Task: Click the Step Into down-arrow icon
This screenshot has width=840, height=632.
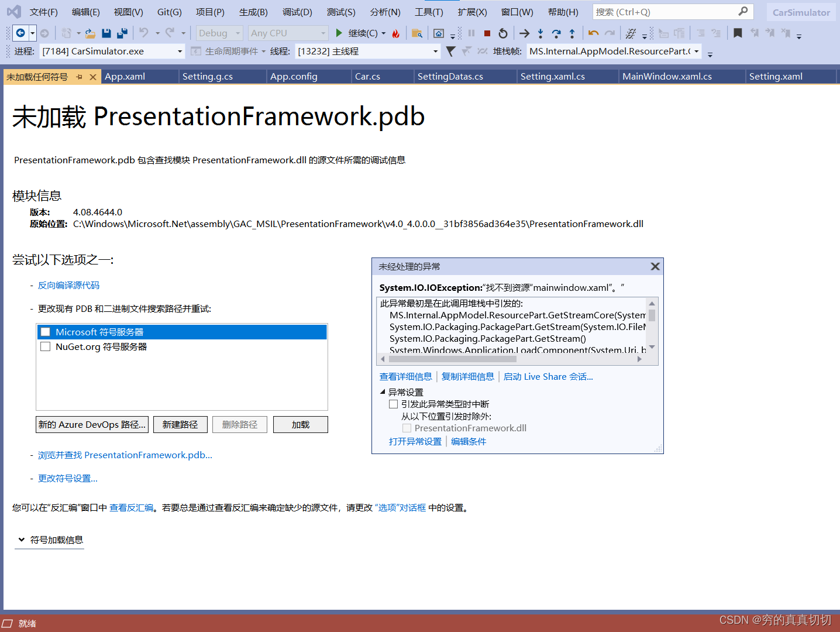Action: coord(541,33)
